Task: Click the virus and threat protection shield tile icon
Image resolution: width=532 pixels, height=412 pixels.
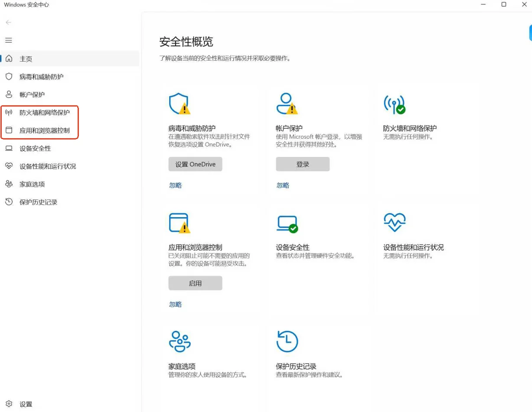Action: tap(179, 104)
